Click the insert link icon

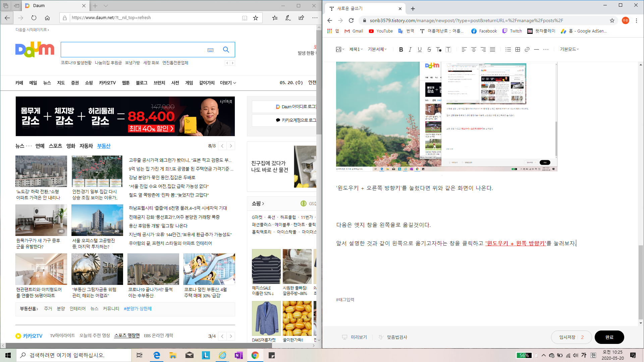(x=527, y=50)
